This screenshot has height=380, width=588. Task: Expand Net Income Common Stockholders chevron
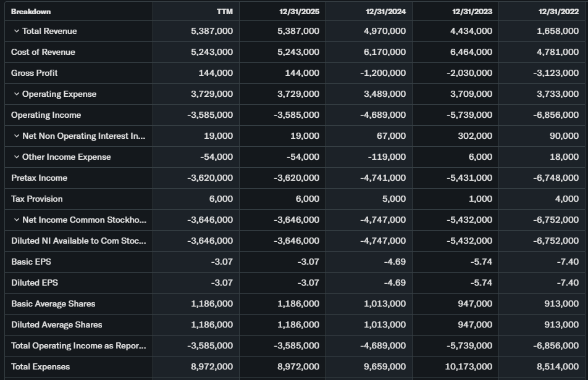[x=16, y=220]
